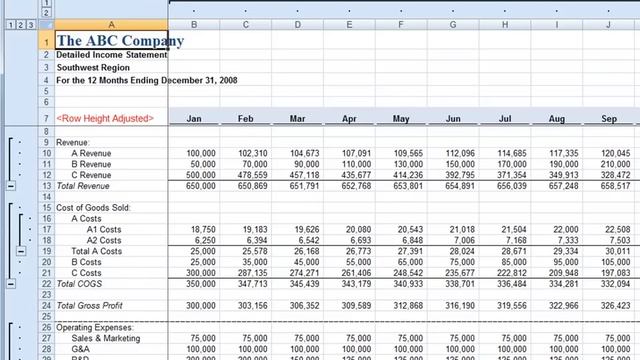Select the 'Mar' month heading

298,118
